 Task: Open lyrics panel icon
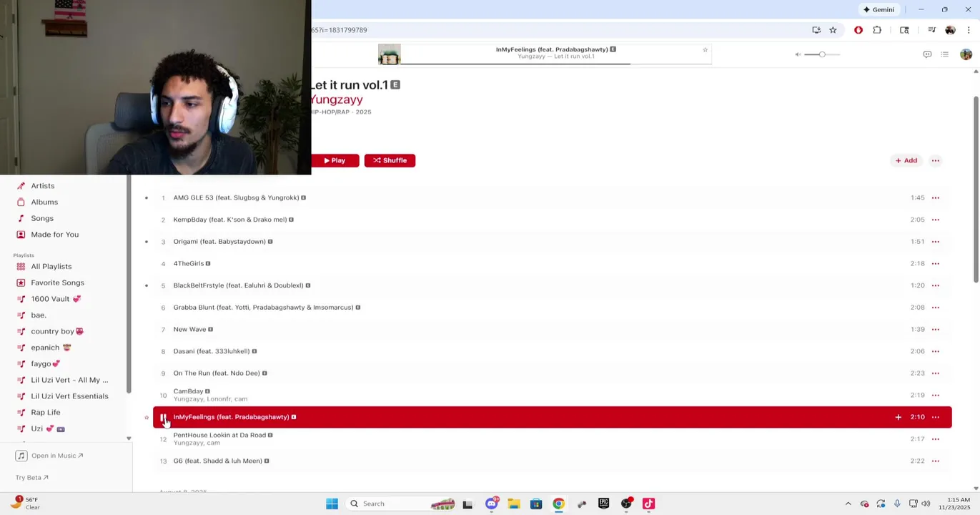[927, 54]
